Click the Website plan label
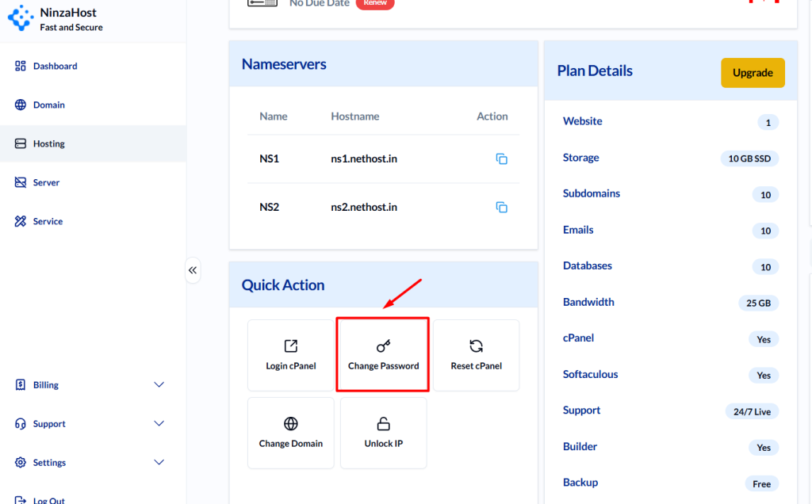The height and width of the screenshot is (504, 812). [x=583, y=120]
